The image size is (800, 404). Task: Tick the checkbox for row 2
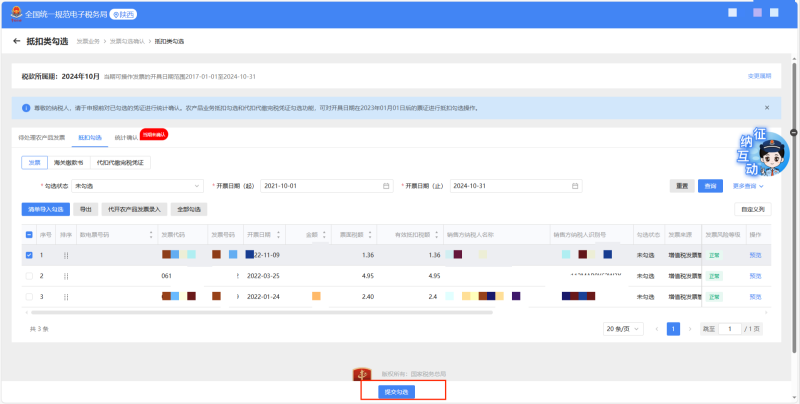tap(29, 275)
